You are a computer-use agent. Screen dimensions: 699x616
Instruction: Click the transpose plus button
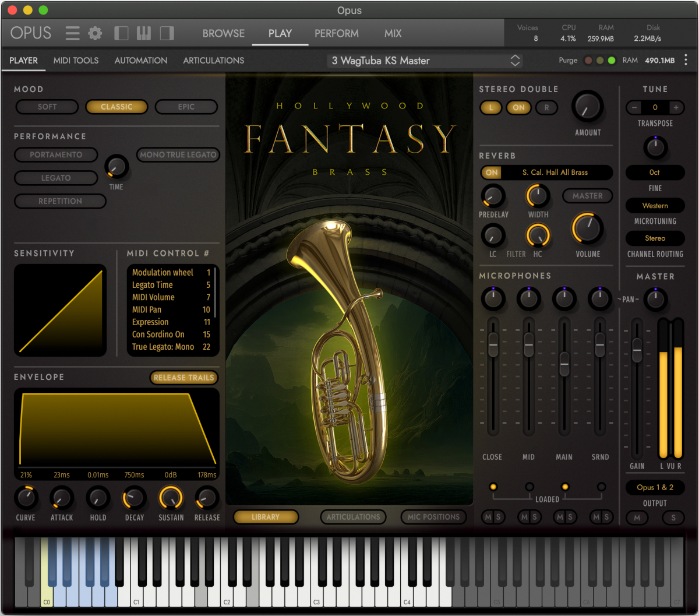[x=676, y=107]
